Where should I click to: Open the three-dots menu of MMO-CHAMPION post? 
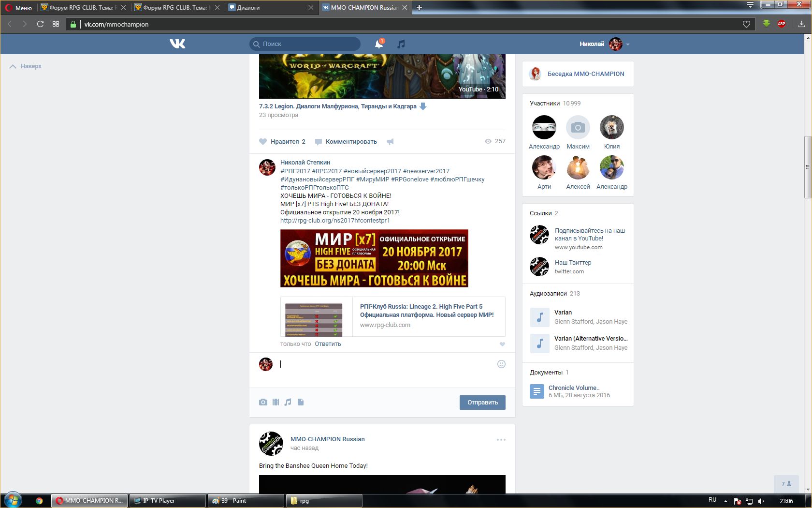[x=501, y=440]
